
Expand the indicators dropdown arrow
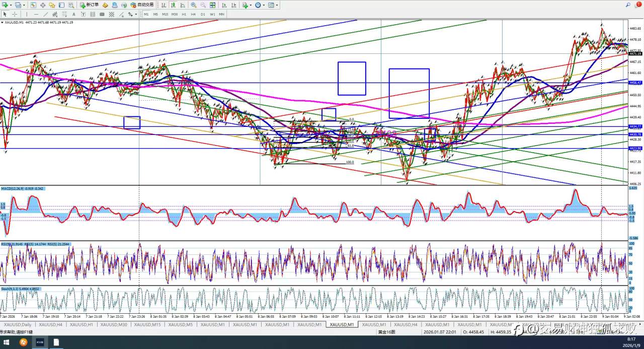coord(251,5)
